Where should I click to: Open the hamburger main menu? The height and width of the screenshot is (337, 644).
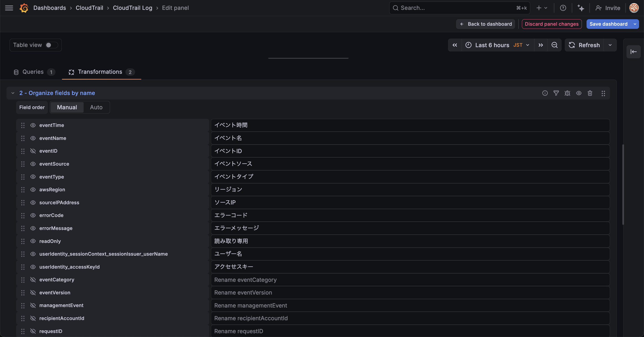(9, 8)
